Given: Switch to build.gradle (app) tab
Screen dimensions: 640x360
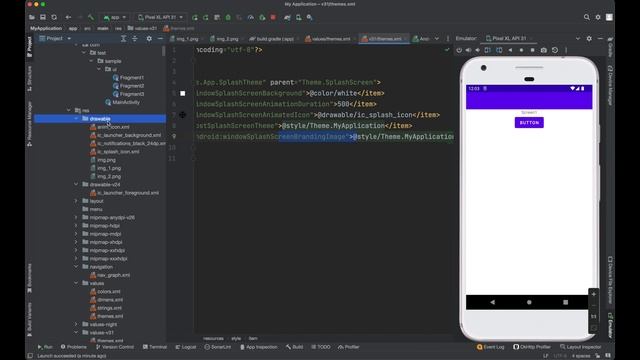Looking at the screenshot, I should (x=271, y=39).
